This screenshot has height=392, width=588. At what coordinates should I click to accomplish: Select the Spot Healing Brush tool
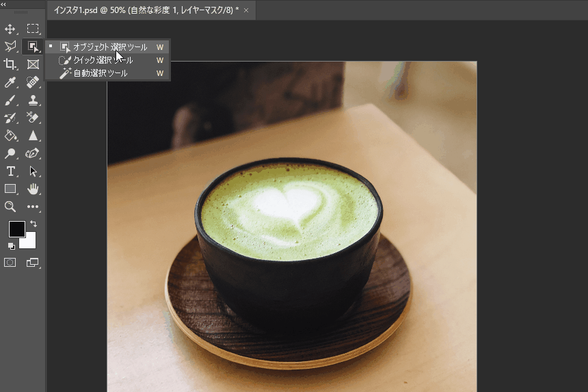tap(33, 82)
